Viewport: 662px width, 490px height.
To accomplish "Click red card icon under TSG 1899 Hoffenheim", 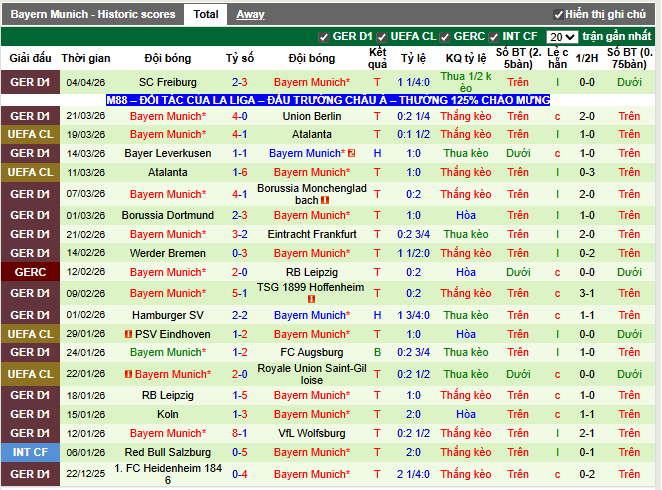I will pos(312,299).
